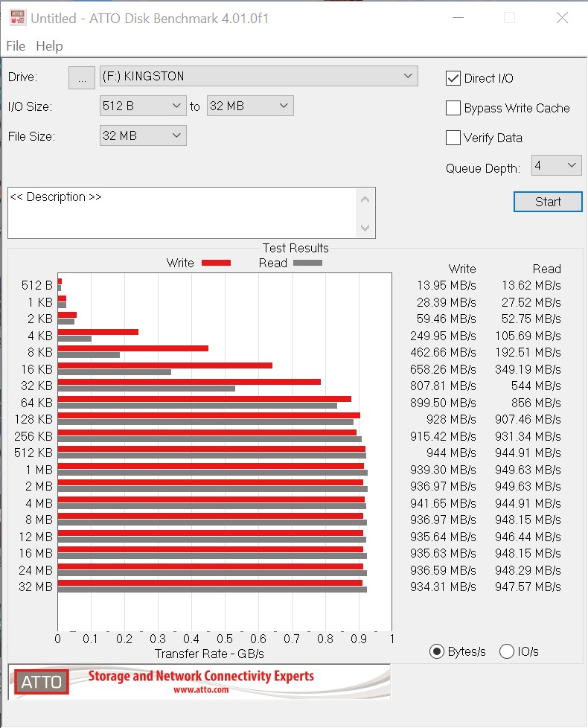Screen dimensions: 588x728
Task: Click the 947.57 MB/s read result
Action: point(528,587)
